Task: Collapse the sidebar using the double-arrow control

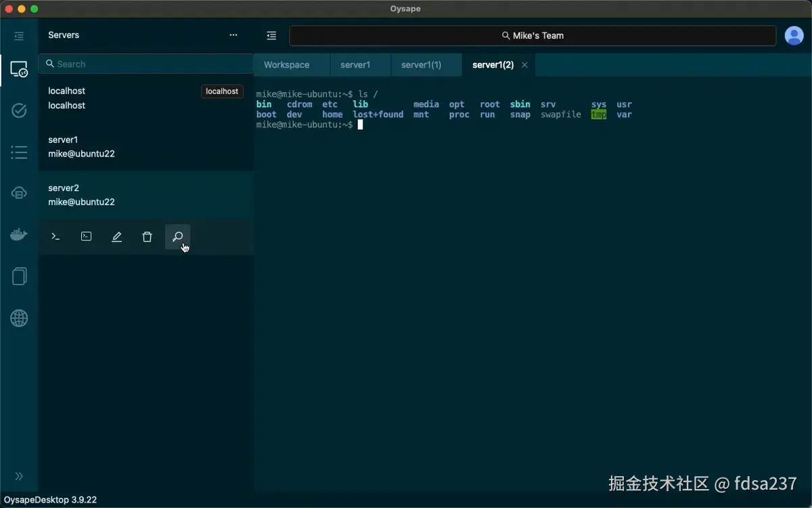Action: point(19,476)
